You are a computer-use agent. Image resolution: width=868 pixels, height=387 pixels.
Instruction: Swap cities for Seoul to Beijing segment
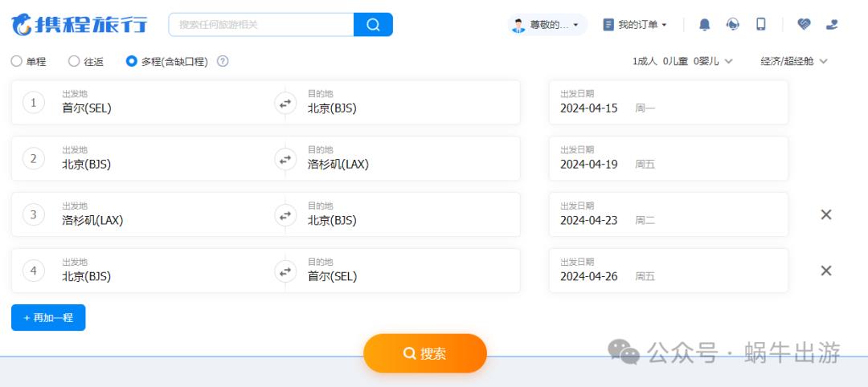285,103
